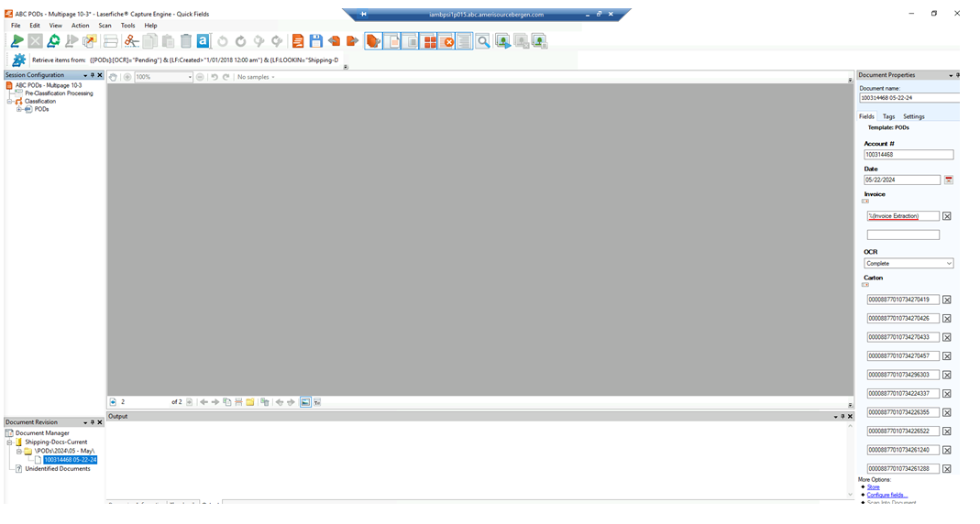Open the Output panel options arrow
980x524 pixels.
click(836, 417)
